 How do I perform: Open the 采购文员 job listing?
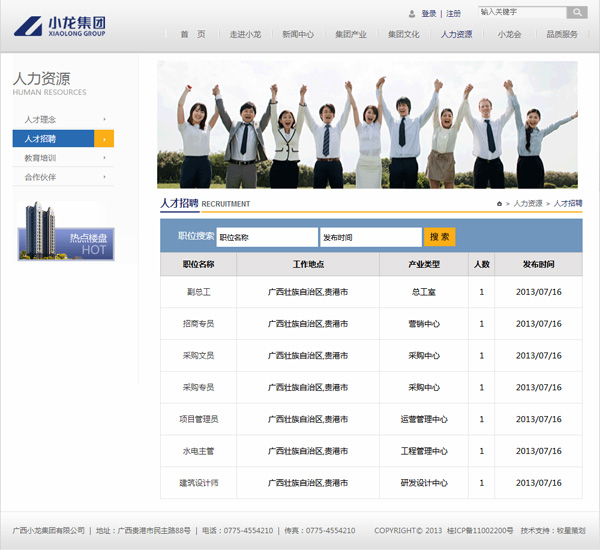(x=199, y=356)
